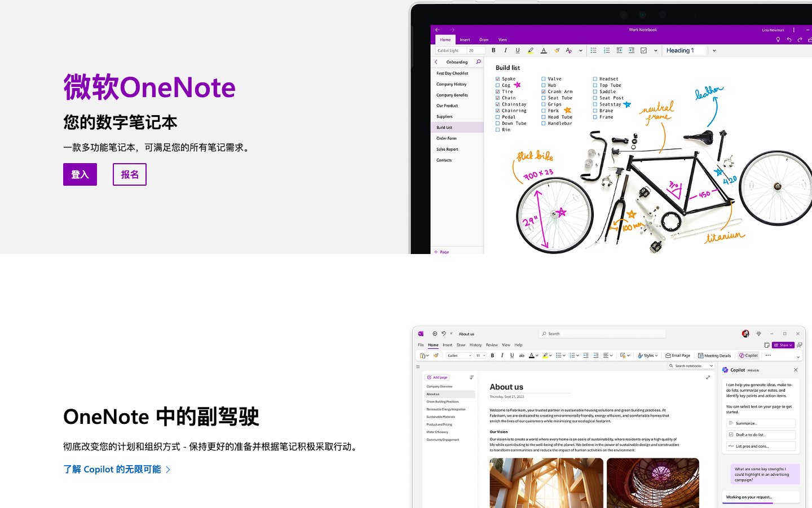Viewport: 812px width, 508px height.
Task: Close the Copilot pane with the X
Action: point(796,370)
